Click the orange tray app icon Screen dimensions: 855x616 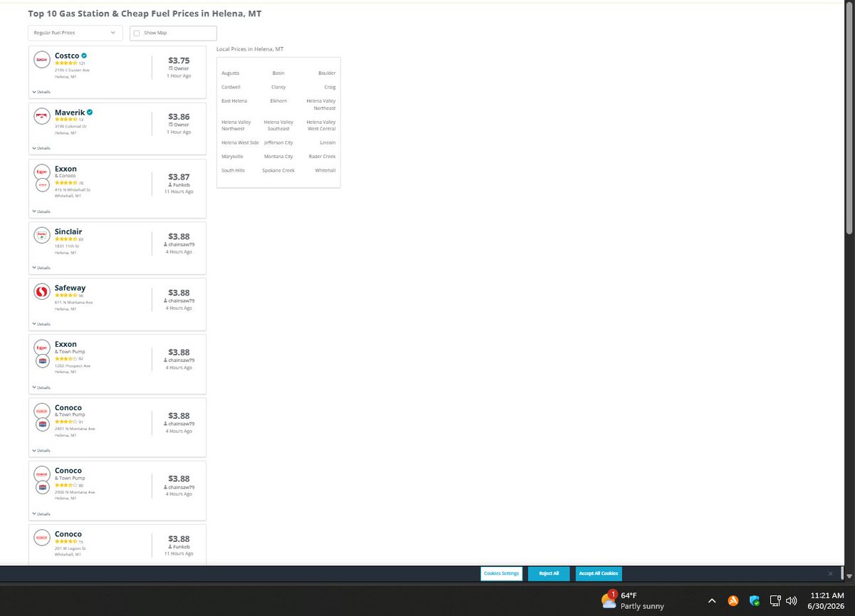coord(733,601)
